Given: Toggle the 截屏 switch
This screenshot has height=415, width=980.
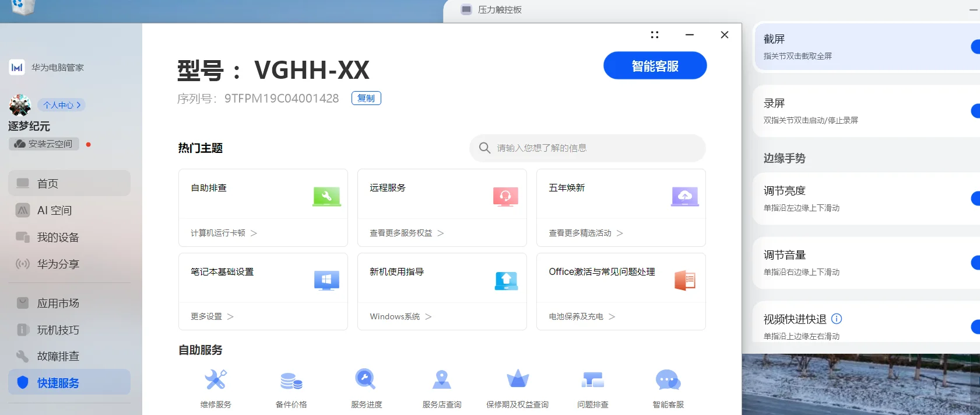Looking at the screenshot, I should [975, 47].
